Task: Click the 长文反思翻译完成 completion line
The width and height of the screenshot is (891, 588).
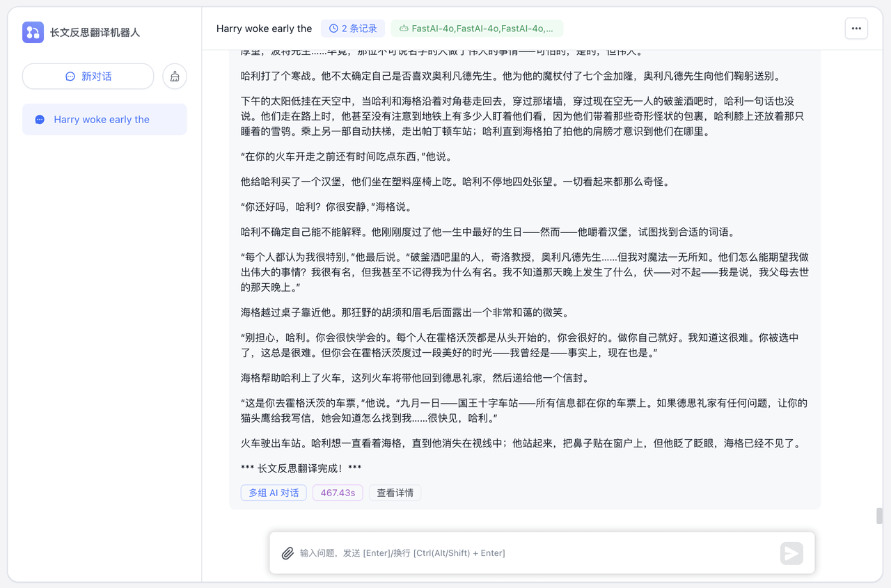Action: pos(301,468)
